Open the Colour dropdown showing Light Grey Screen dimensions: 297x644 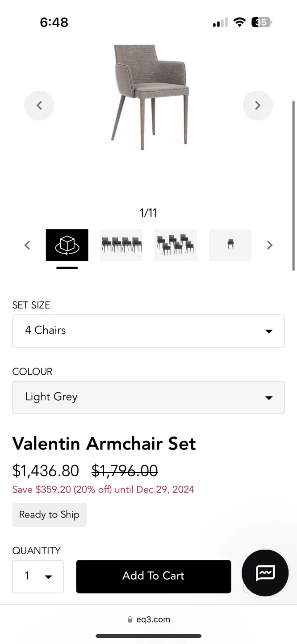point(148,397)
